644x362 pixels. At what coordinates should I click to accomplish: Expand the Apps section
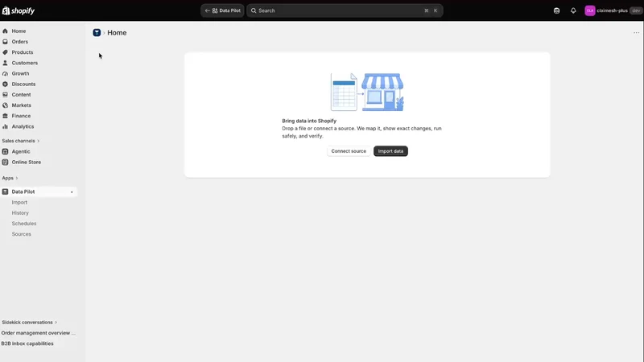pos(10,178)
